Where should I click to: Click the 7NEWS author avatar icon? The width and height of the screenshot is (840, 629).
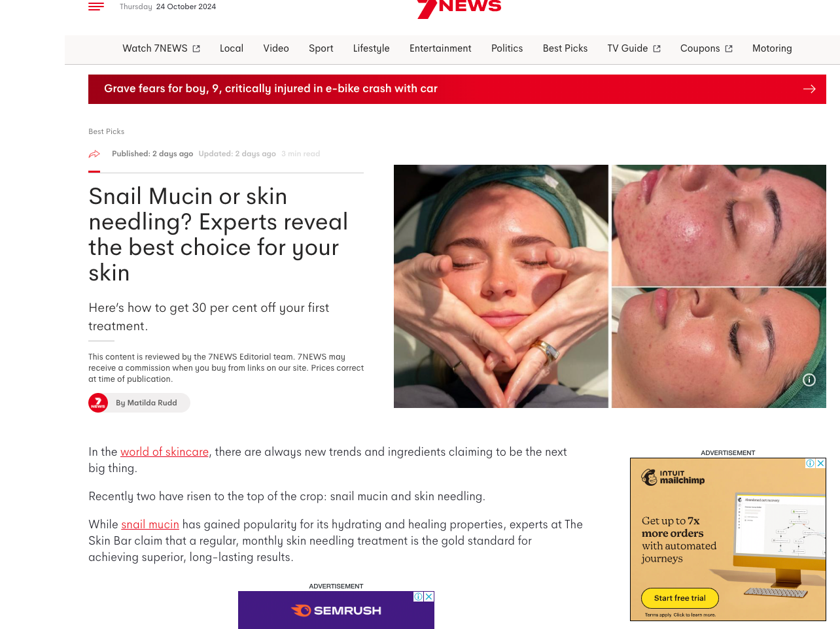click(x=98, y=403)
